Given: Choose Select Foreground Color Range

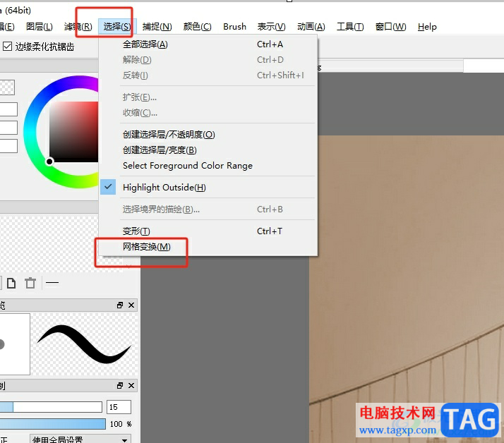Looking at the screenshot, I should 208,166.
